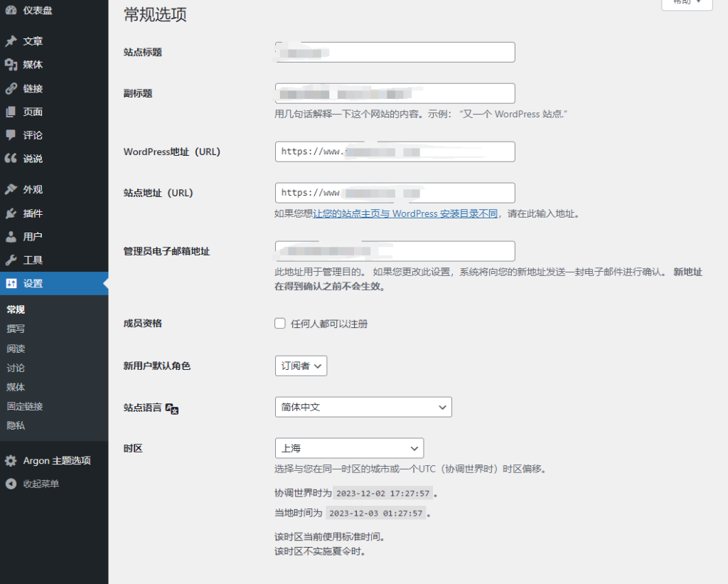Go to 固定链接 settings submenu
The width and height of the screenshot is (728, 584).
pyautogui.click(x=25, y=406)
